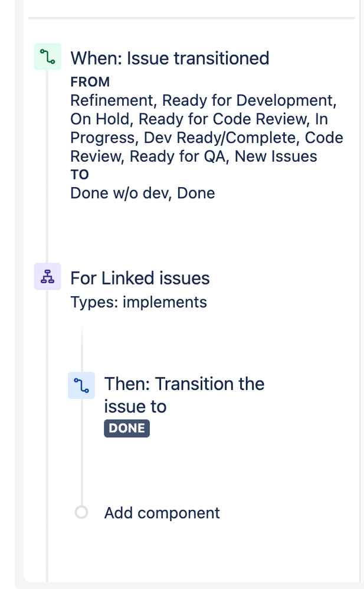Click the Add component link
This screenshot has width=364, height=589.
click(x=161, y=512)
